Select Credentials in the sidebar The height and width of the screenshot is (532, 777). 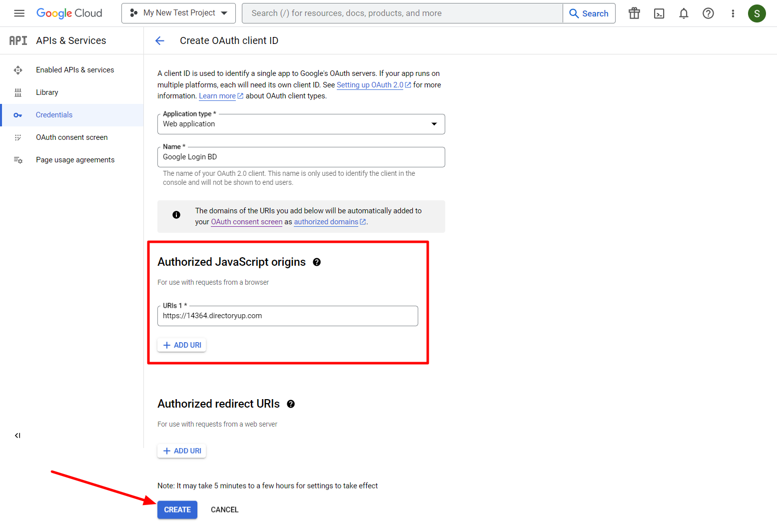click(x=72, y=115)
